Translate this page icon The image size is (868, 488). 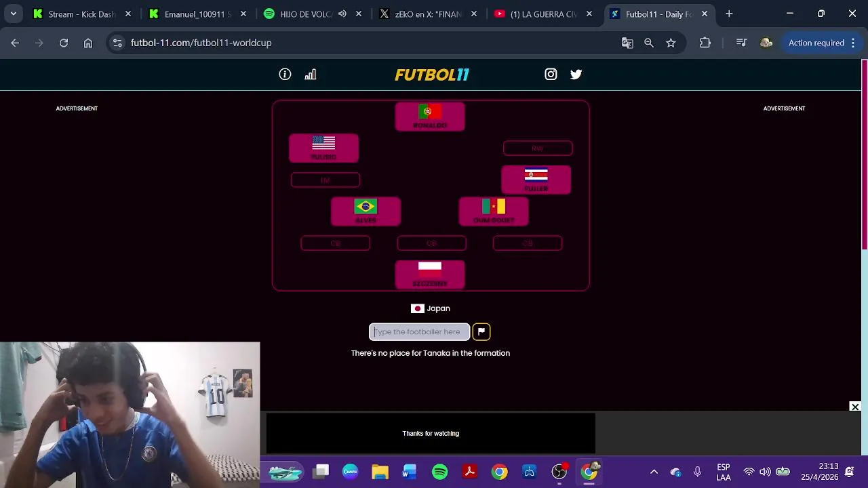point(627,43)
